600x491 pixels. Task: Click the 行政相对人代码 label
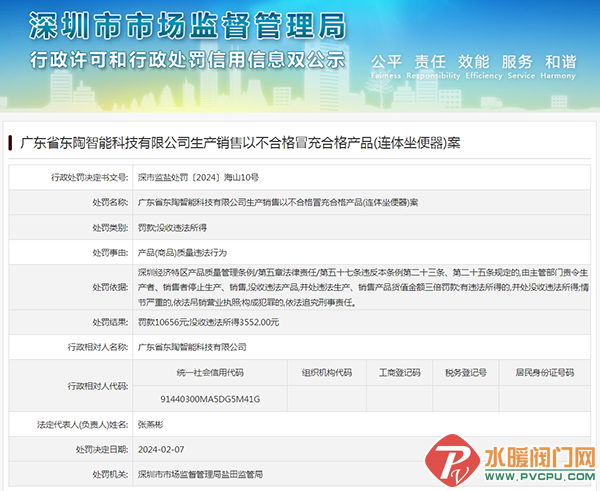coord(98,386)
